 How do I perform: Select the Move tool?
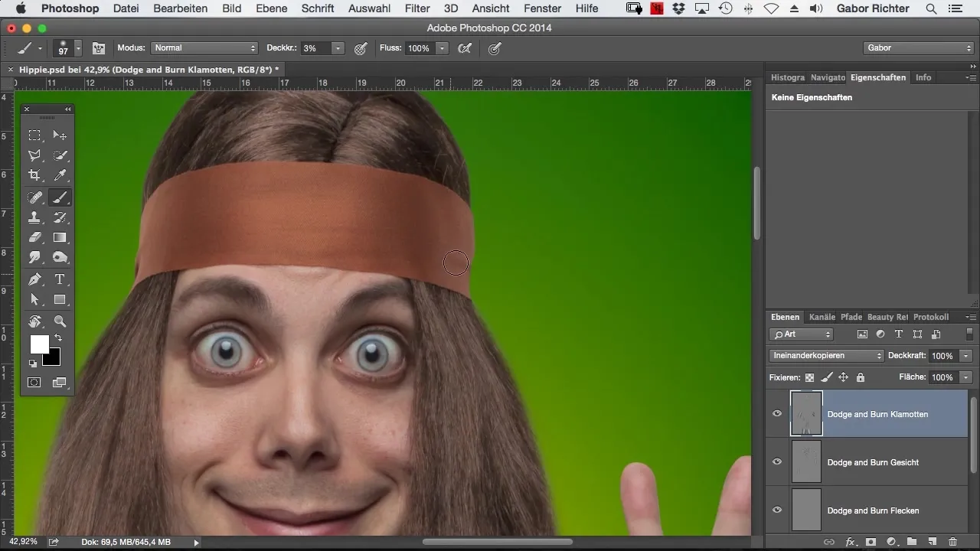point(60,135)
